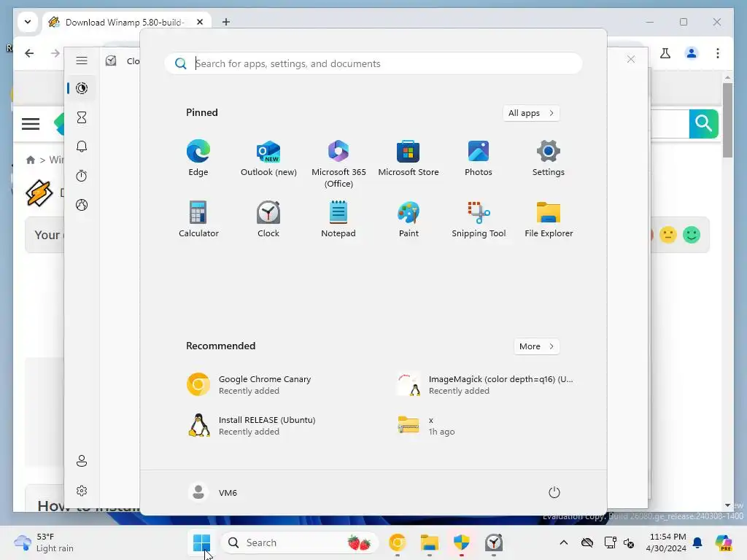This screenshot has height=560, width=747.
Task: Open Chrome profile avatar
Action: pos(692,53)
